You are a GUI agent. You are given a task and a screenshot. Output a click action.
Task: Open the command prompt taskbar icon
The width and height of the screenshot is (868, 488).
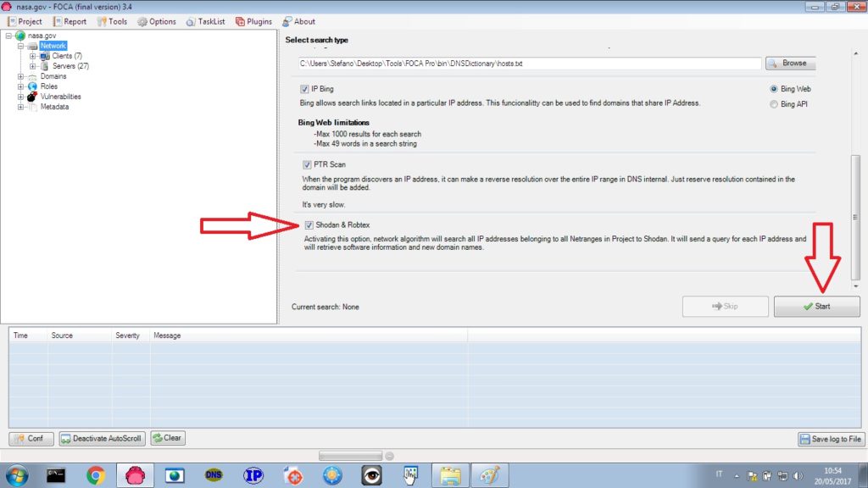[x=56, y=475]
